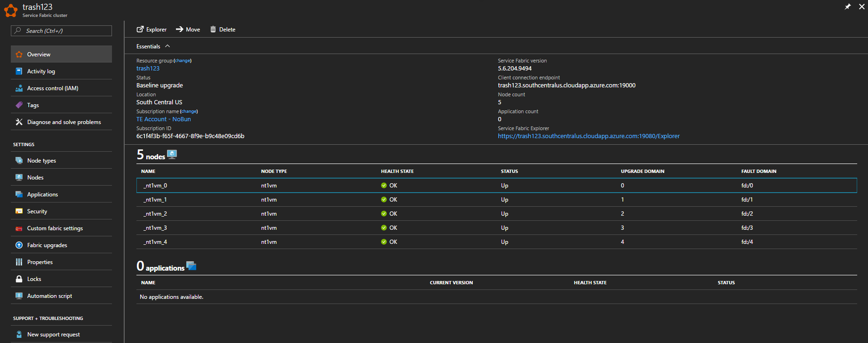This screenshot has width=868, height=343.
Task: Click the Diagnose wrench icon
Action: 19,122
